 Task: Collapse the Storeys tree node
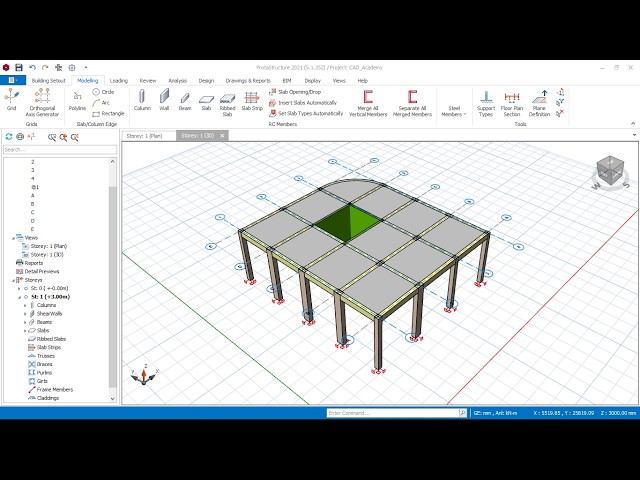click(x=13, y=280)
